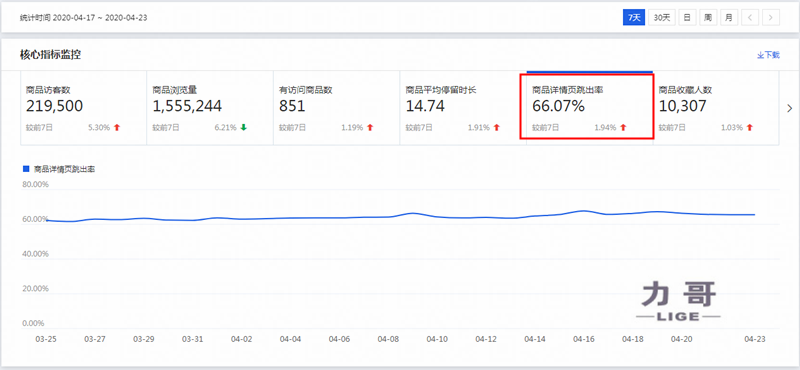Viewport: 800px width, 370px height.
Task: Click the red up arrow beside 5.30%
Action: [x=117, y=128]
